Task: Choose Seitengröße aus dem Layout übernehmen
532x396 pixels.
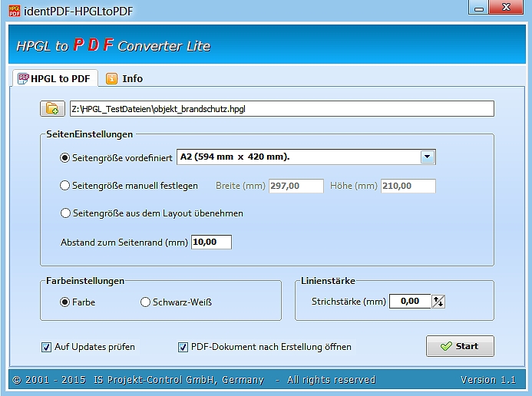Action: 64,213
